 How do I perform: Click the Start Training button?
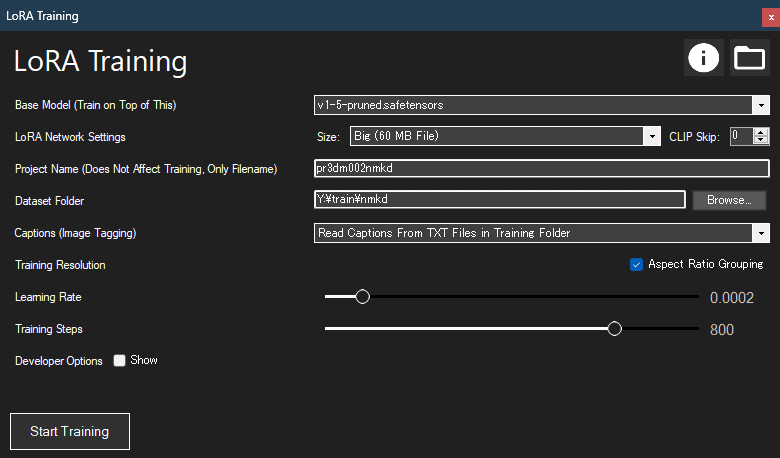tap(70, 432)
